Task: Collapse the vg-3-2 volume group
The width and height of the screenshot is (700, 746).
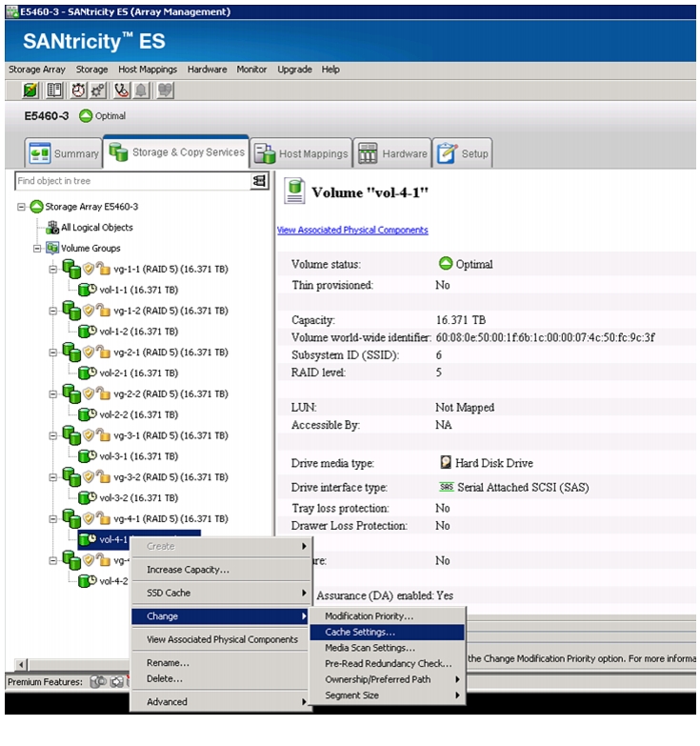Action: (52, 477)
